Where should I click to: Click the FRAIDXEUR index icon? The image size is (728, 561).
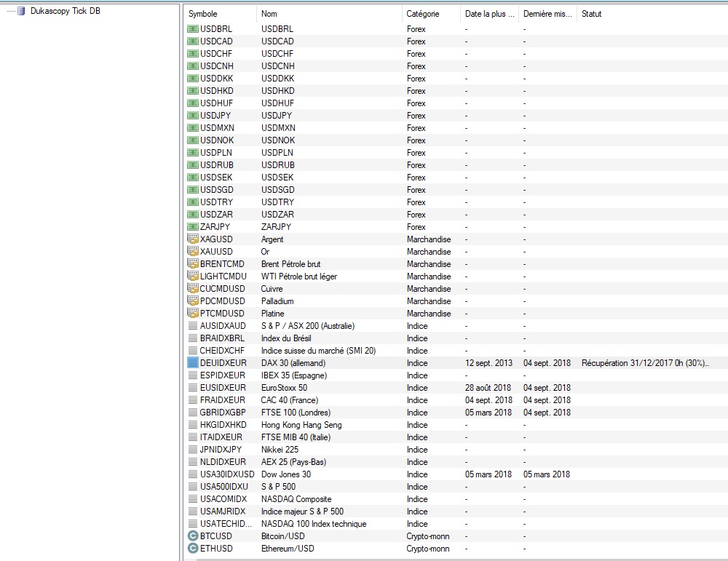pyautogui.click(x=193, y=400)
